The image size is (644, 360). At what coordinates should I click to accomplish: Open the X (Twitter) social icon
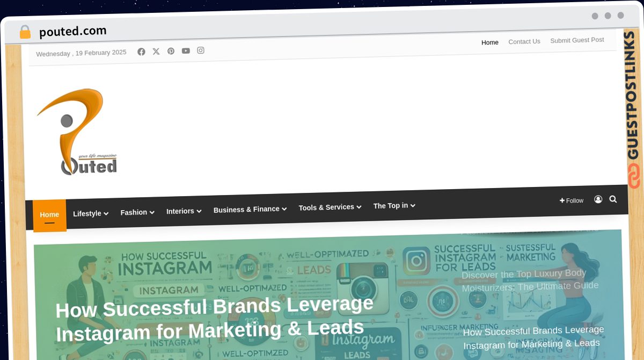pyautogui.click(x=156, y=52)
